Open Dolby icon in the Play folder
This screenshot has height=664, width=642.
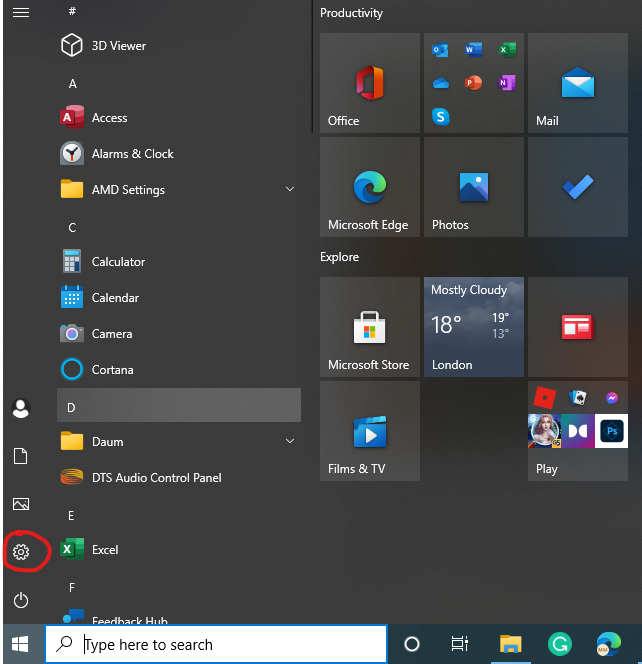pos(578,431)
